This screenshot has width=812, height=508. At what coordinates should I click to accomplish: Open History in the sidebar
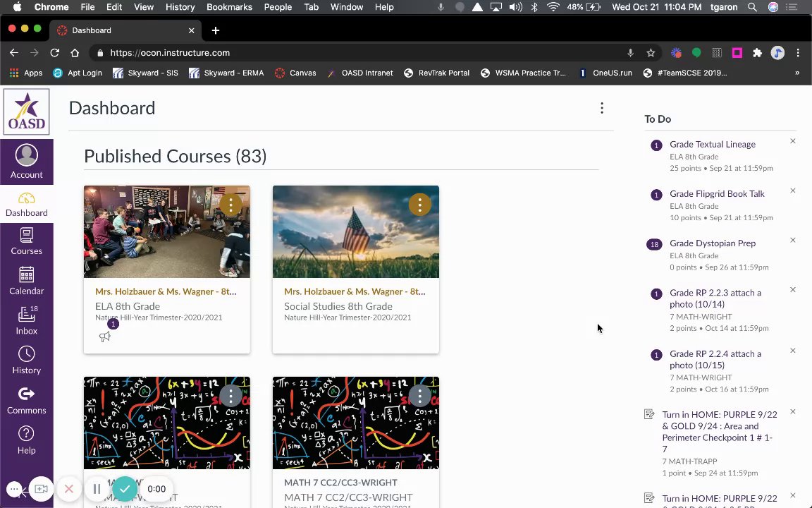tap(26, 361)
